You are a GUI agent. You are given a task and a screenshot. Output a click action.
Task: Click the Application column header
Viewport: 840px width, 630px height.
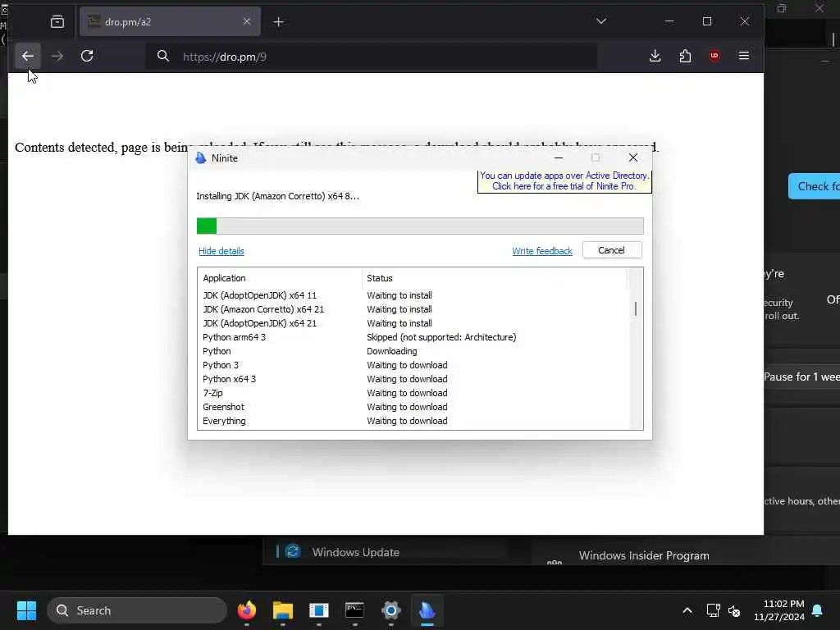click(281, 278)
